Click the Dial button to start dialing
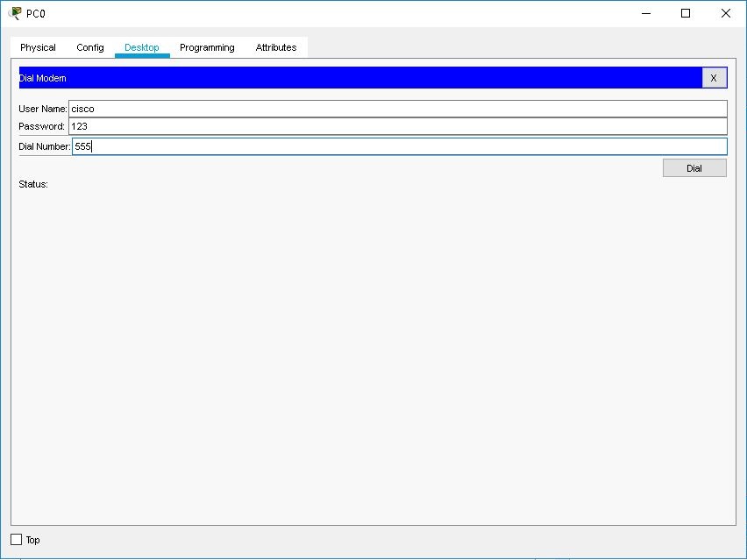 coord(694,167)
